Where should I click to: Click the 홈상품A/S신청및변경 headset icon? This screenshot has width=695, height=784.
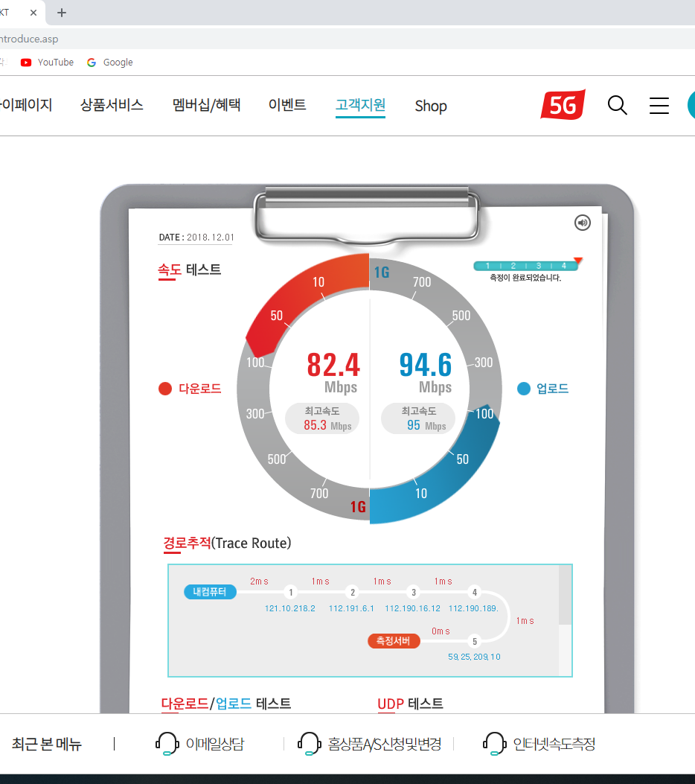coord(308,744)
